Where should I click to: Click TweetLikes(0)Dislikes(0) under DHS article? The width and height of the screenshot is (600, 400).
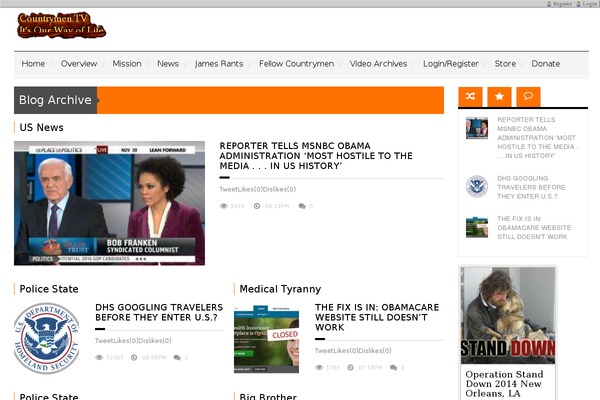click(133, 341)
